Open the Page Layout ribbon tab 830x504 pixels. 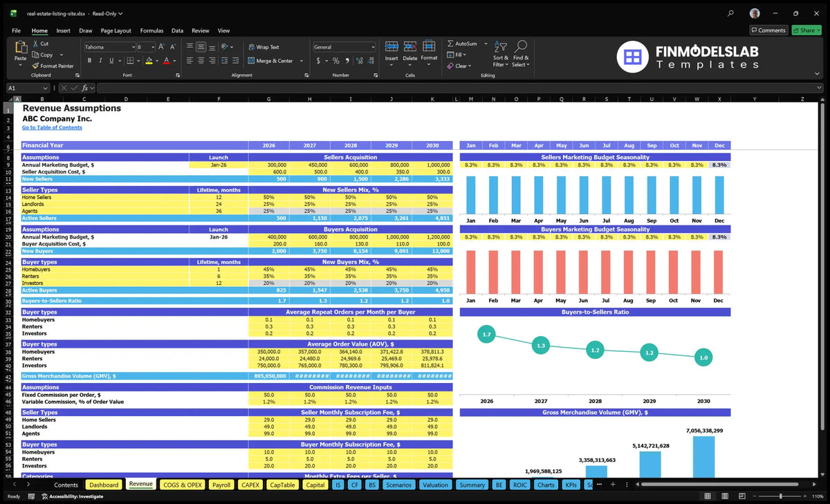[x=116, y=30]
